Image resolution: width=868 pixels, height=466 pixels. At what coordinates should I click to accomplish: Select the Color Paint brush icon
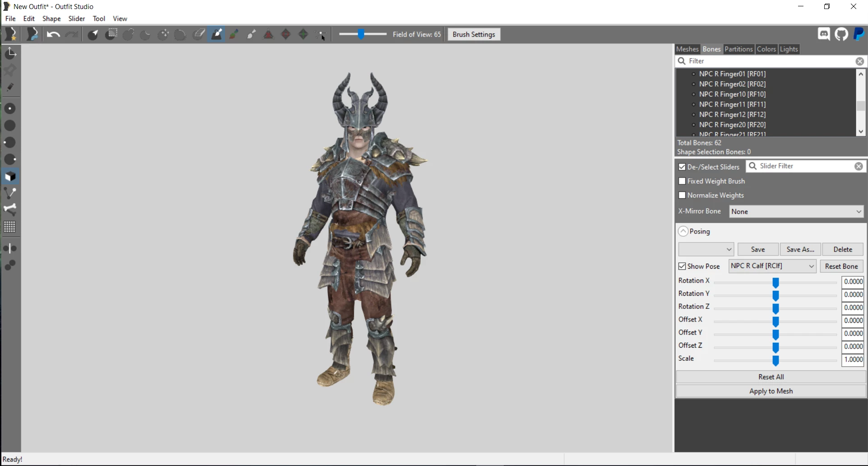234,34
